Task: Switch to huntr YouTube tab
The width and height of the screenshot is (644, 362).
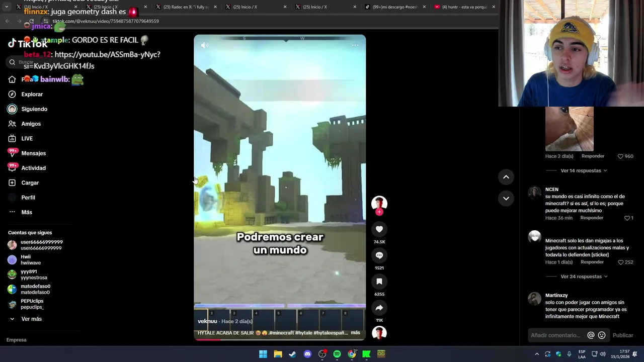Action: pos(465,7)
